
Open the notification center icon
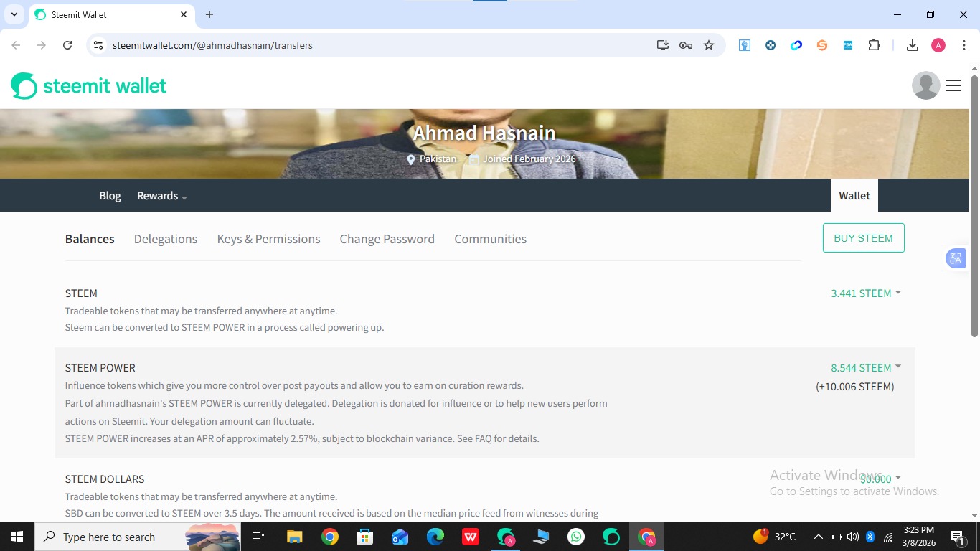point(957,537)
